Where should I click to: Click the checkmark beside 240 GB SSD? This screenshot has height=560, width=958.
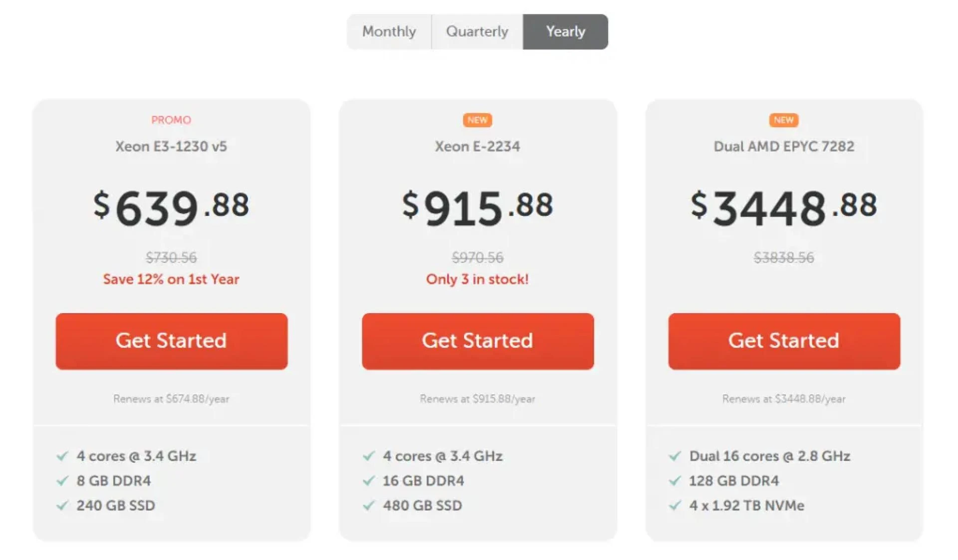pos(63,506)
